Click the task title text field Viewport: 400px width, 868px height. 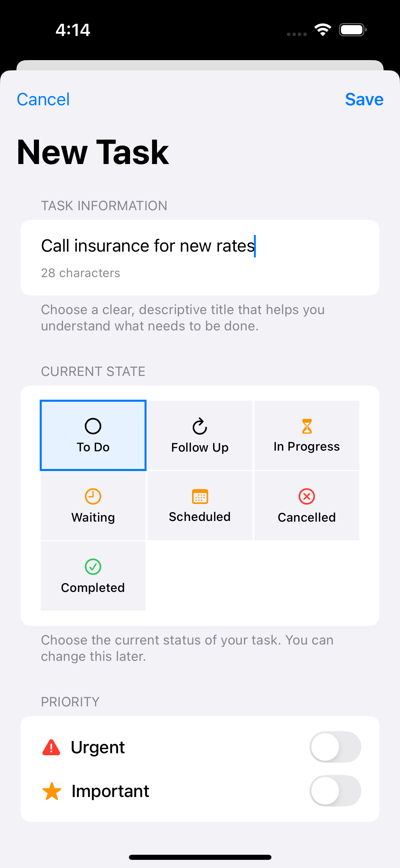click(x=199, y=246)
